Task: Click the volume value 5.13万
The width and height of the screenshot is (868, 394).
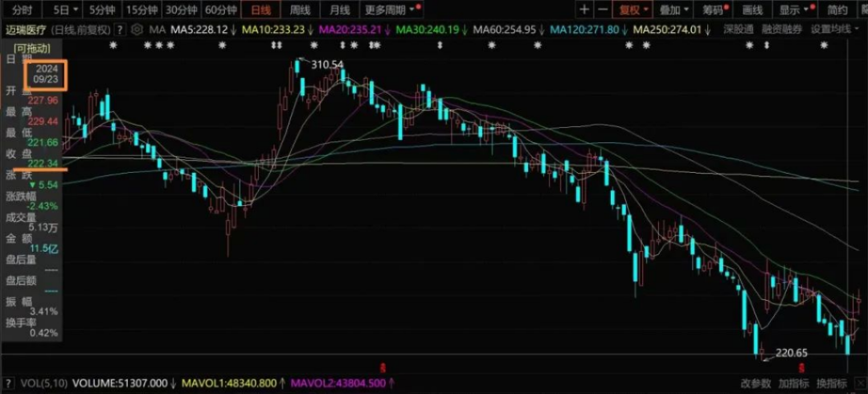Action: (45, 227)
